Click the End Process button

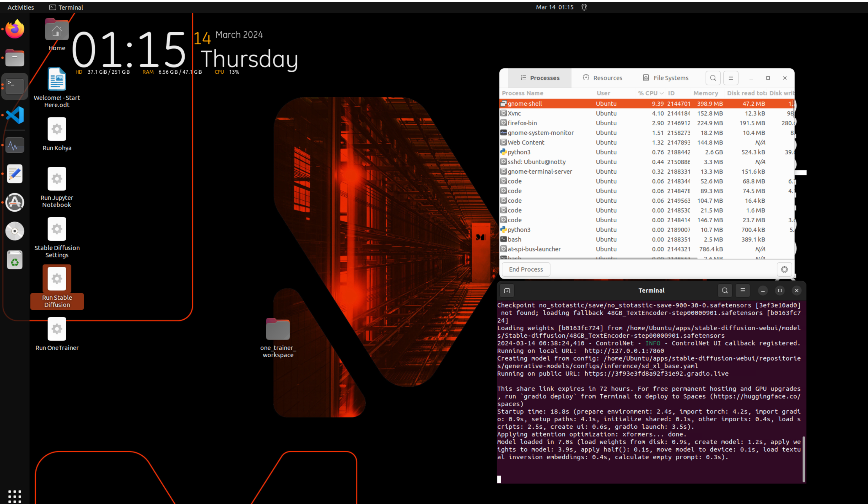point(526,269)
